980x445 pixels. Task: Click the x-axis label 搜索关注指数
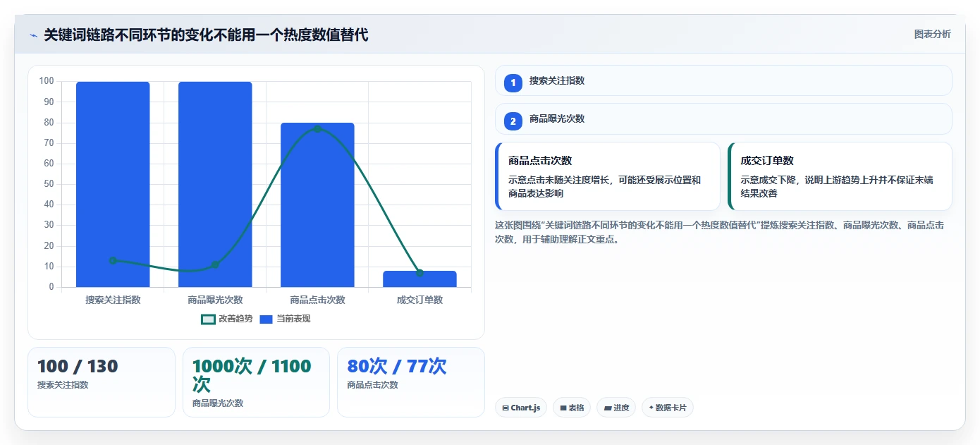[113, 300]
